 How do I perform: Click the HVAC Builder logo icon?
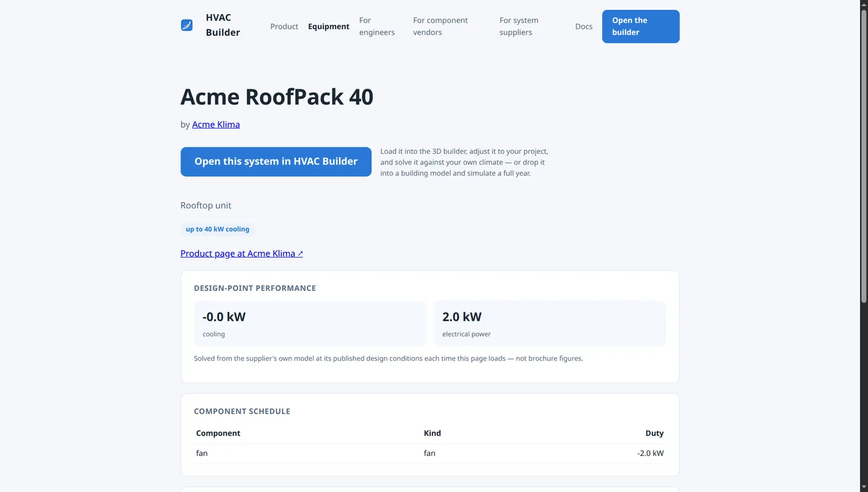(x=187, y=25)
